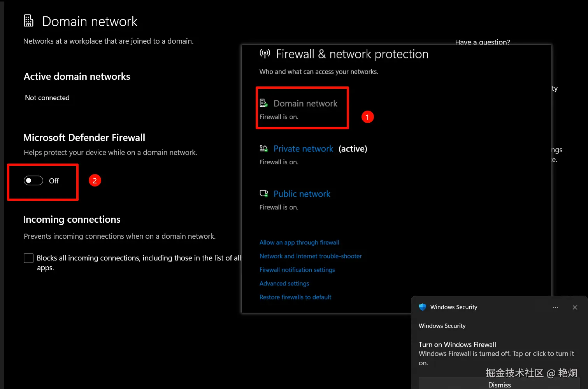
Task: Toggle Microsoft Defender Firewall switch on
Action: [x=33, y=181]
